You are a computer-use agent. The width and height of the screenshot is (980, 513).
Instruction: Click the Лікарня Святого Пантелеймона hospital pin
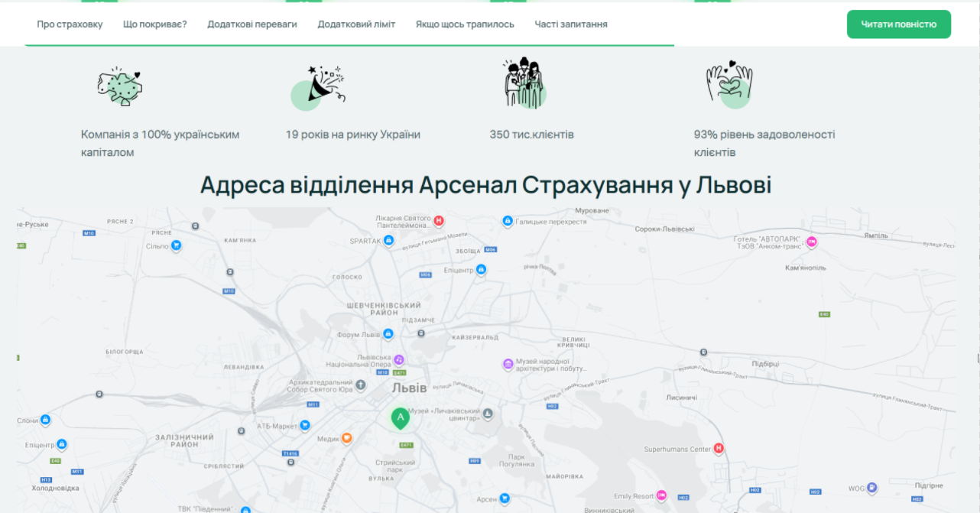pyautogui.click(x=439, y=221)
